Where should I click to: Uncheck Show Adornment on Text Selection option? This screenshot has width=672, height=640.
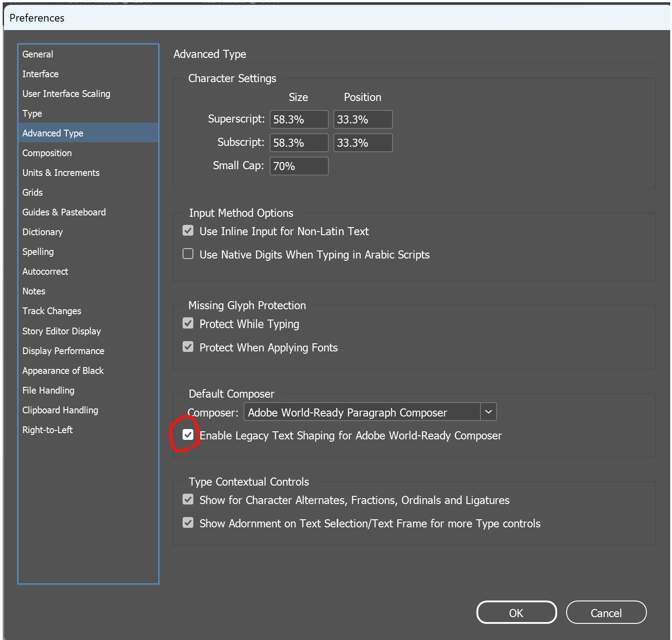point(188,523)
